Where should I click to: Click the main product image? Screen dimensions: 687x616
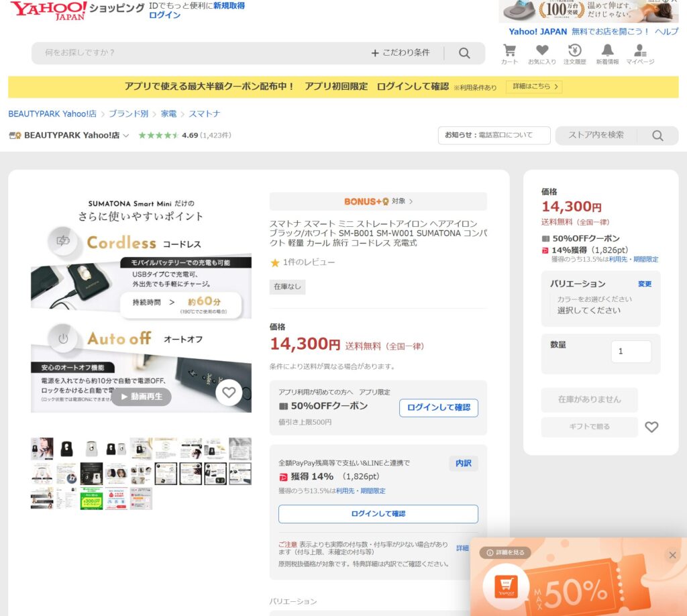tap(141, 303)
